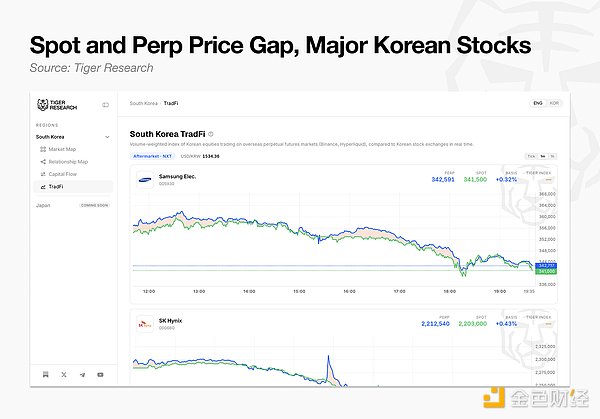Screen dimensions: 600x419
Task: Click the SK Hynix logo
Action: tap(145, 324)
